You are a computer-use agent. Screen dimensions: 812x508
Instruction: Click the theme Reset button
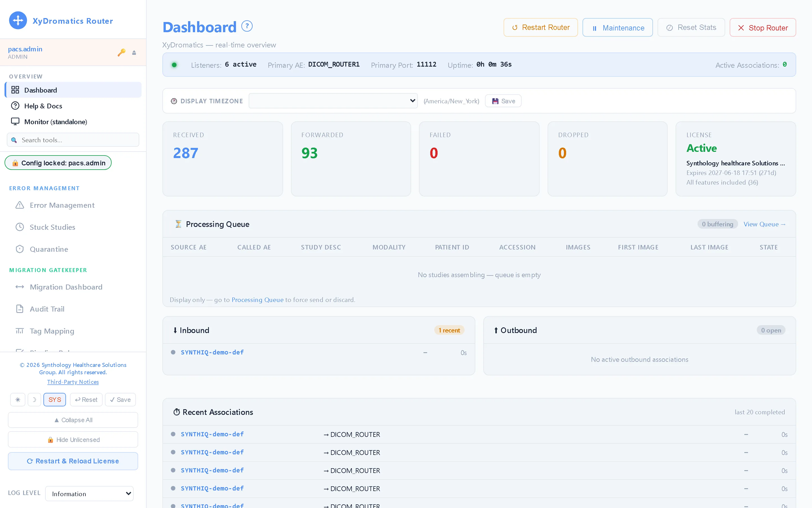[x=86, y=399]
